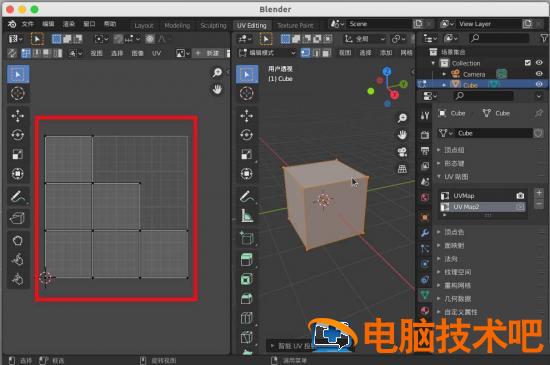Screen dimensions: 550x365
Task: Select the Cursor tool in UV editor
Action: pyautogui.click(x=18, y=94)
